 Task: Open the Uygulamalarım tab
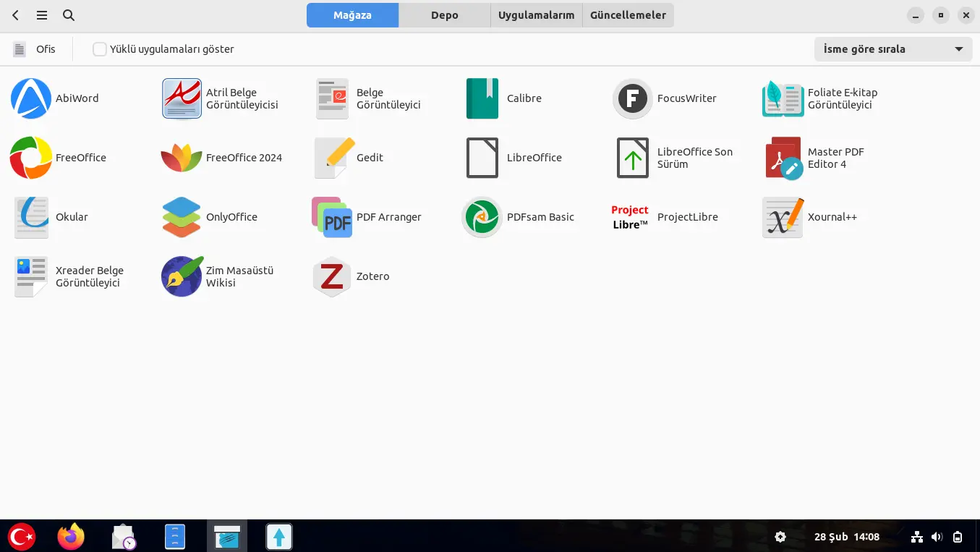(x=537, y=15)
